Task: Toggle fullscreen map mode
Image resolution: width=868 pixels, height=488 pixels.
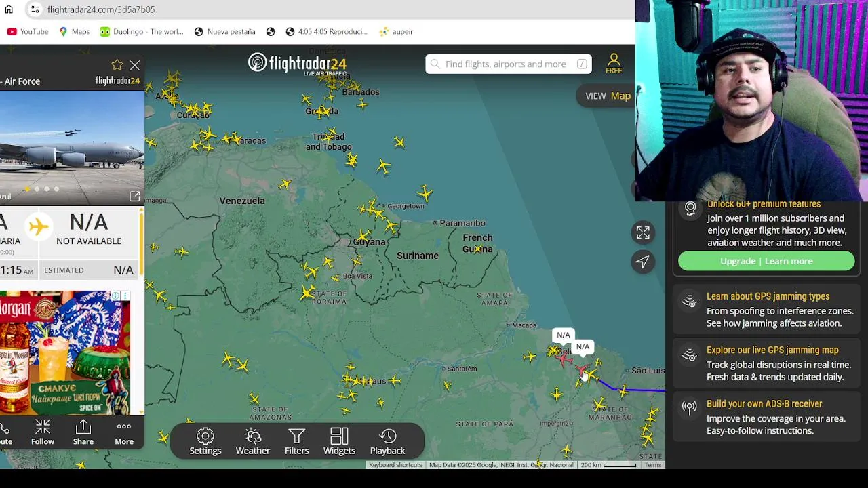Action: [x=643, y=232]
